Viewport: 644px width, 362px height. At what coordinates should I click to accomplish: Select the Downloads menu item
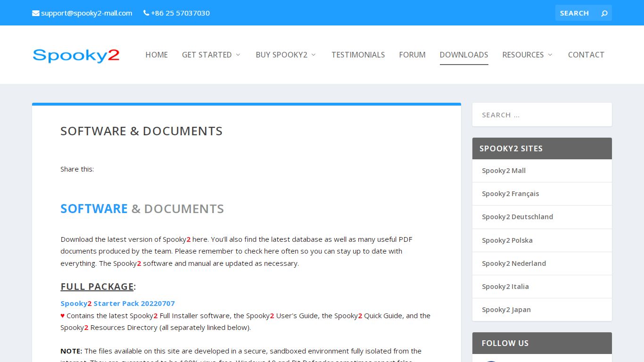(464, 55)
